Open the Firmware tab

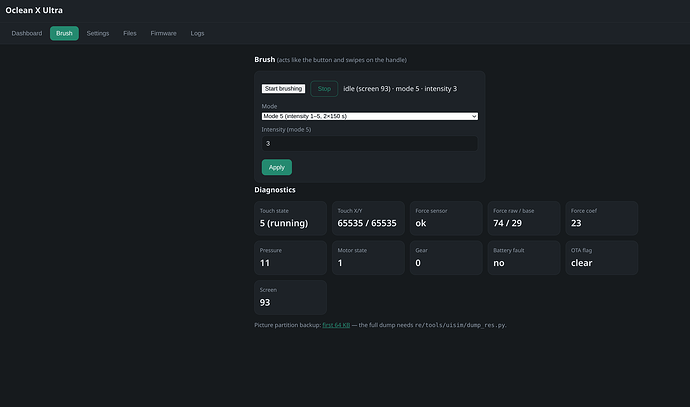pos(163,33)
